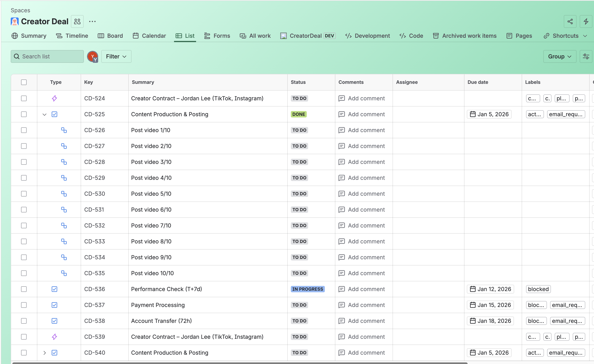Click the subtask icon for CD-530

[x=64, y=194]
